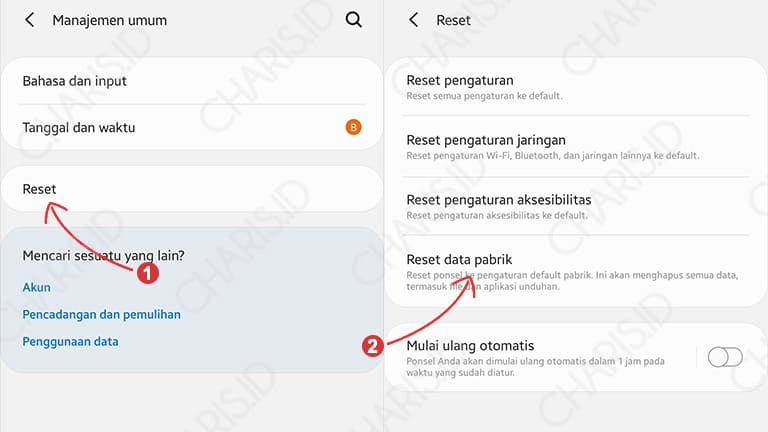This screenshot has height=432, width=768.
Task: Open Tanggal dan waktu
Action: 192,127
